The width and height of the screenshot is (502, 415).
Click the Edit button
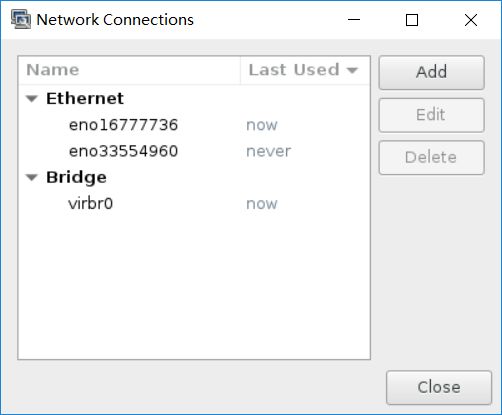click(431, 115)
